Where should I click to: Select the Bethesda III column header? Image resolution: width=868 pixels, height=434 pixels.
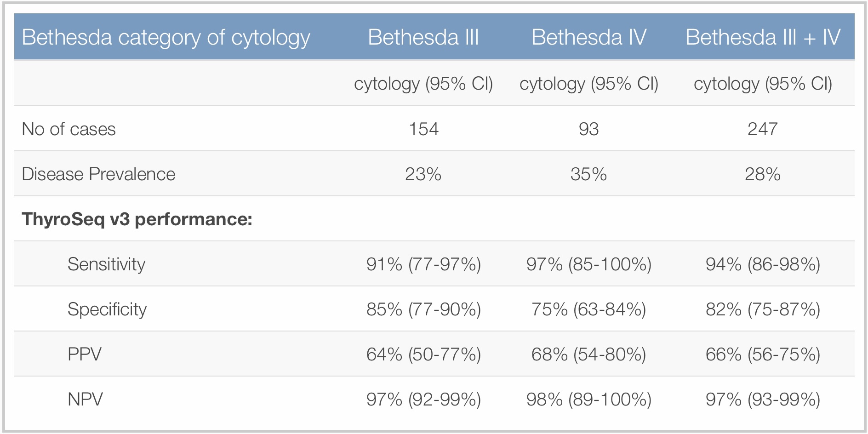click(423, 38)
